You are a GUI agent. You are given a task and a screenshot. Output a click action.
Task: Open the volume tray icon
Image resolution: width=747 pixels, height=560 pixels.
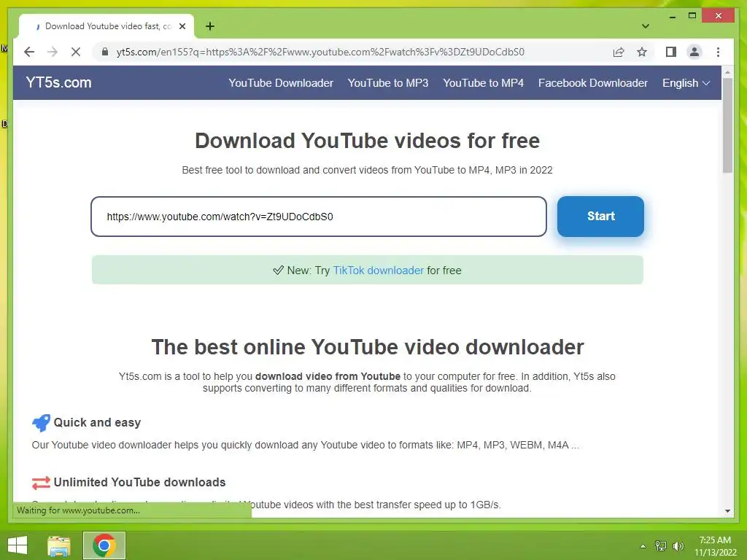pos(678,546)
